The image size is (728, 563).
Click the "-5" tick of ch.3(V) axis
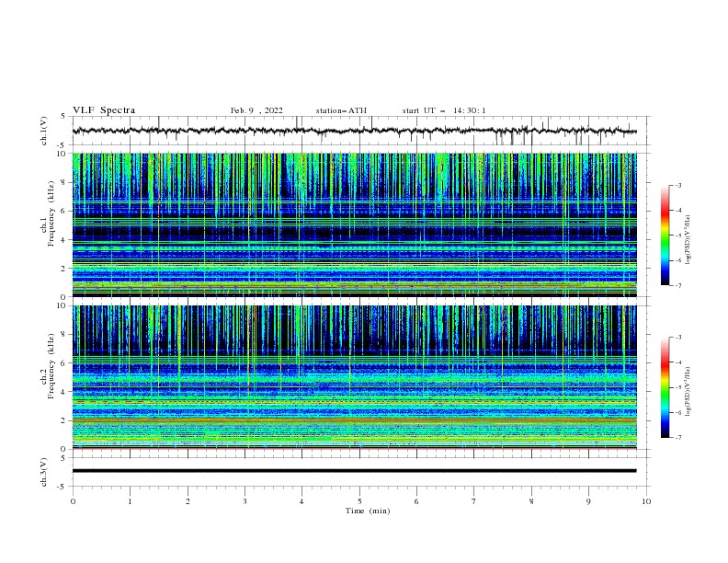click(63, 487)
